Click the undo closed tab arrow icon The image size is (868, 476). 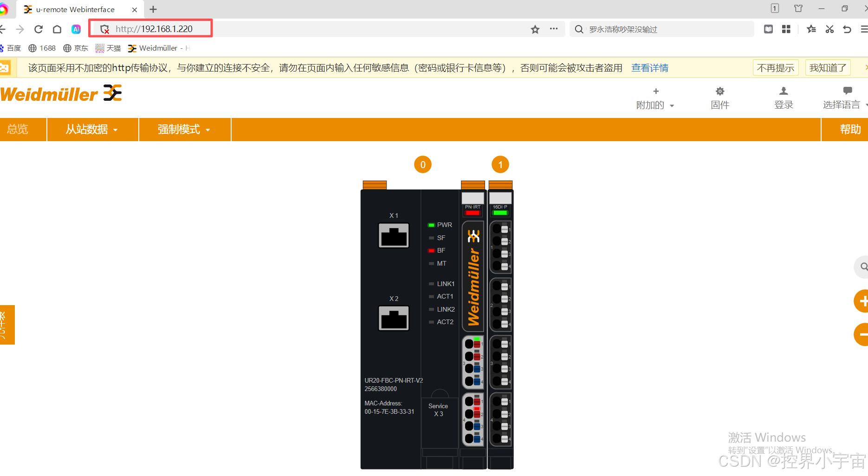[x=847, y=29]
